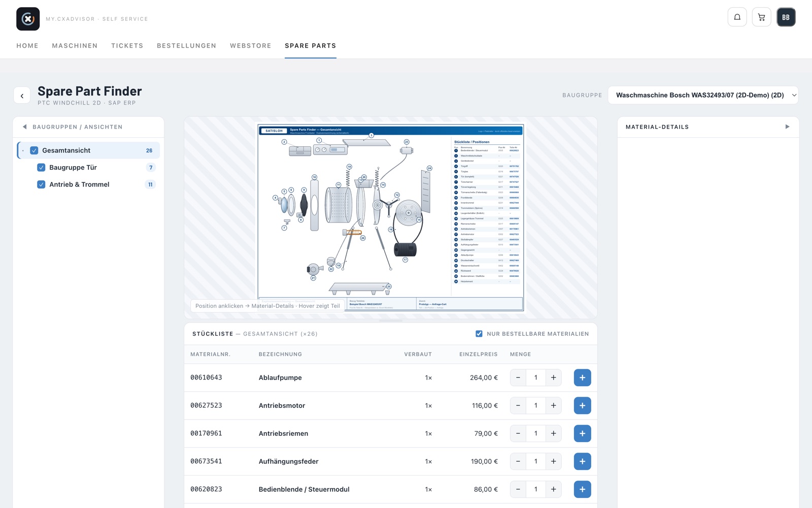This screenshot has width=812, height=508.
Task: Edit the Ablaufpumpe quantity field
Action: pos(535,377)
